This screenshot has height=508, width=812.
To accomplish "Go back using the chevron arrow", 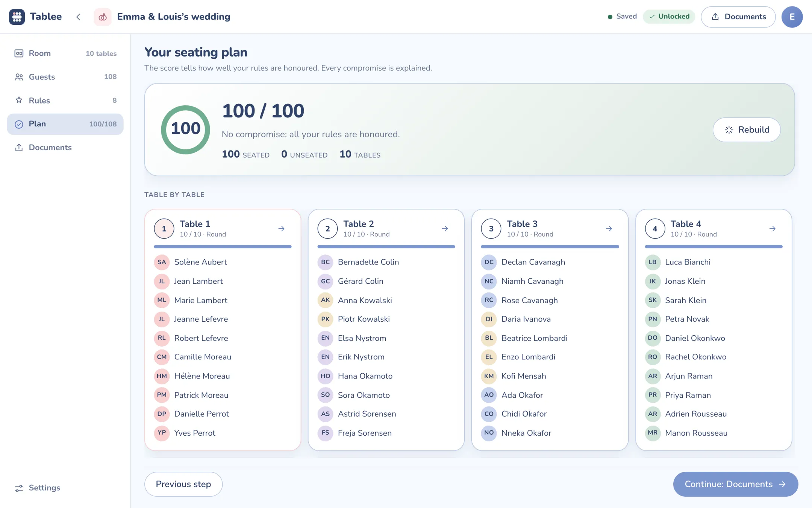I will 78,17.
